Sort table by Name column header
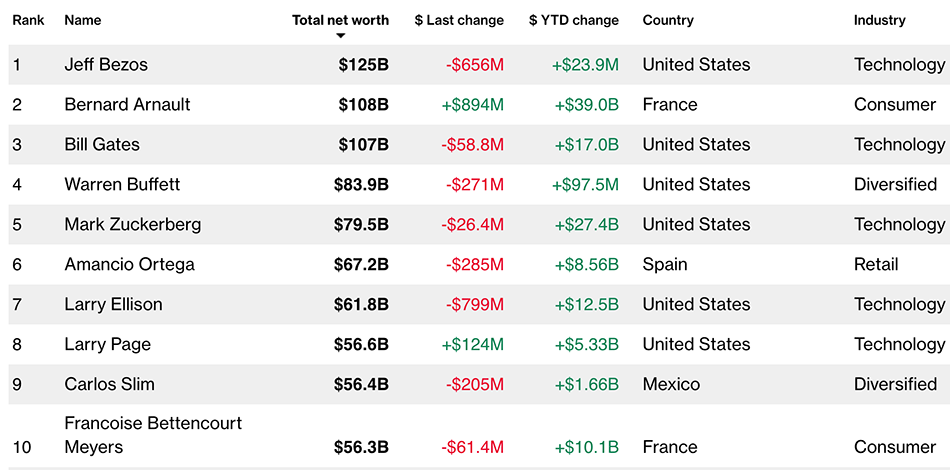950x470 pixels. [82, 20]
